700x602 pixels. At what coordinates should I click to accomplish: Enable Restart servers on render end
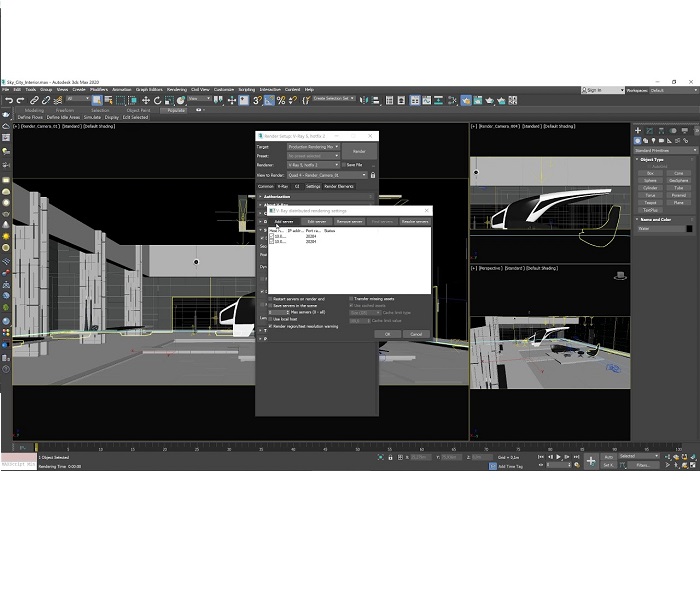(x=270, y=299)
